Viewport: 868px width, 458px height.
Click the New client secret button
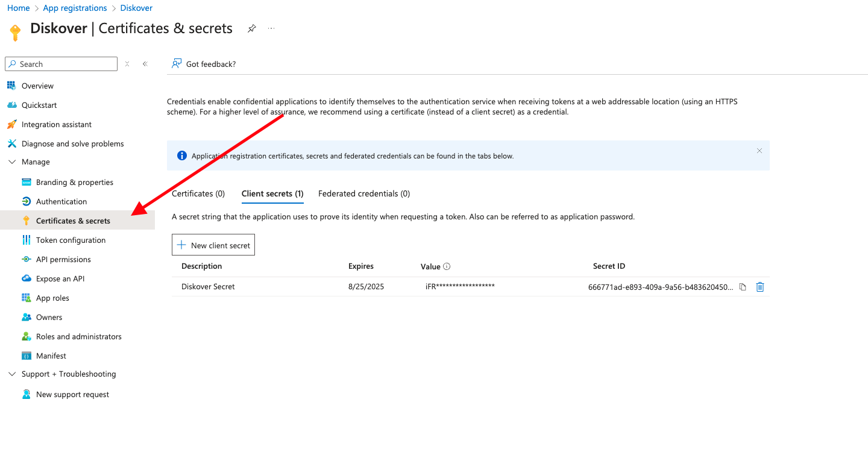[213, 245]
